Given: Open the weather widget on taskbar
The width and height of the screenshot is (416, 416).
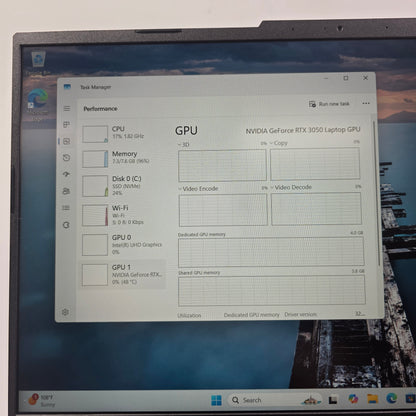Looking at the screenshot, I should 41,400.
